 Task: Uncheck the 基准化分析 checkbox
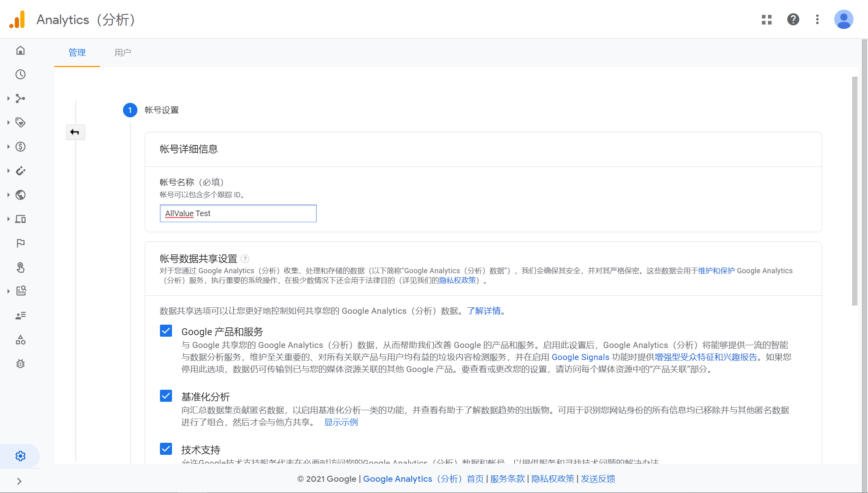click(x=166, y=396)
